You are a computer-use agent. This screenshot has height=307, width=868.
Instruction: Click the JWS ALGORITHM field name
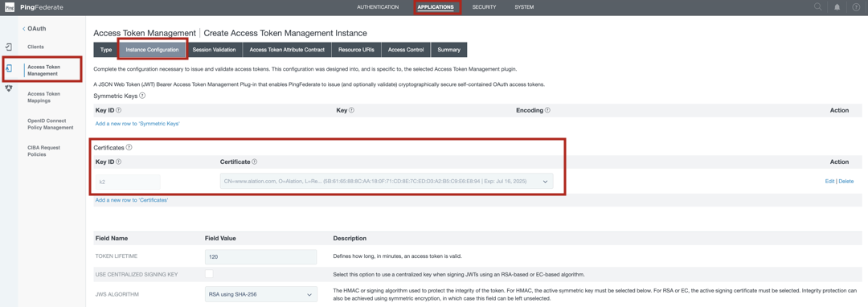pyautogui.click(x=117, y=295)
